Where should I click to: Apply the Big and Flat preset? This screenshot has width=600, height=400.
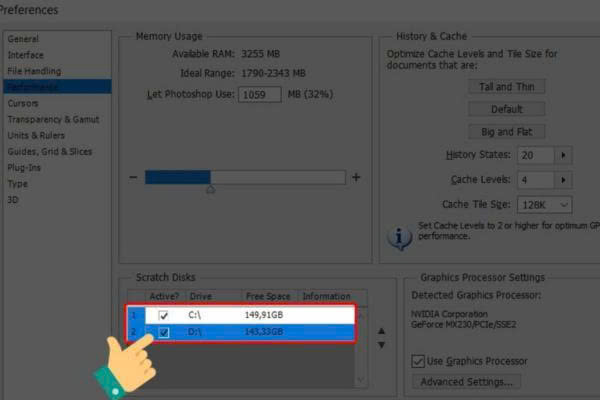(507, 132)
